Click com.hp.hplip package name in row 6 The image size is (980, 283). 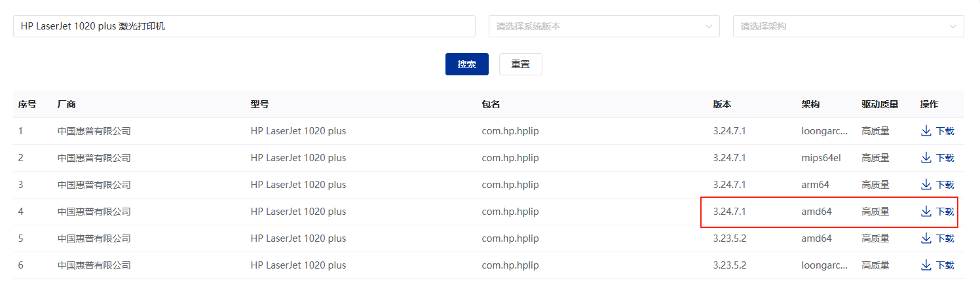point(510,265)
